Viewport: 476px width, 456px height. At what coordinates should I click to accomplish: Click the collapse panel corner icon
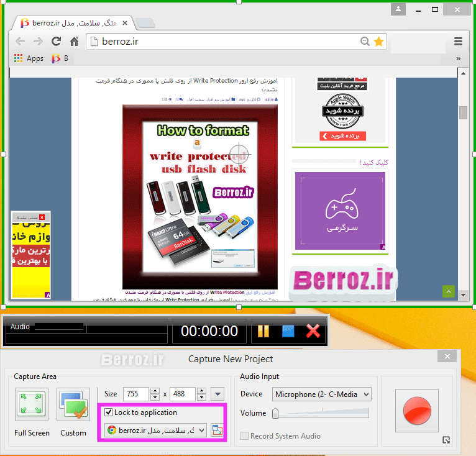point(446,440)
